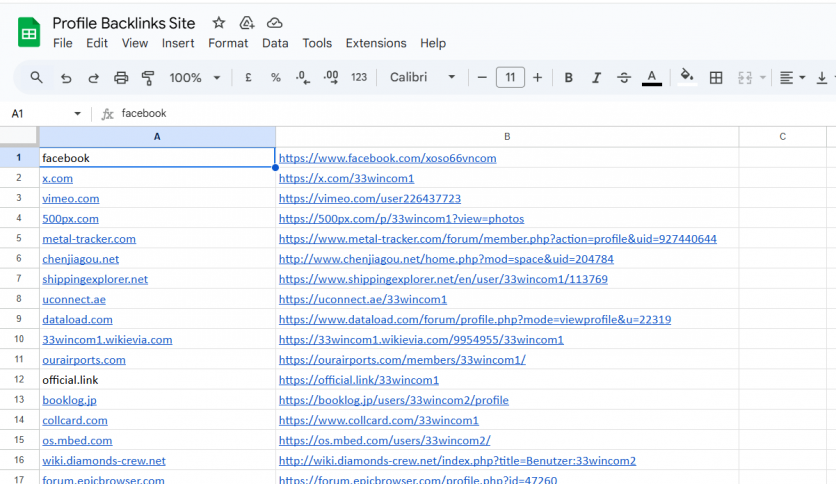Open the File menu
Image resolution: width=836 pixels, height=484 pixels.
pyautogui.click(x=62, y=43)
